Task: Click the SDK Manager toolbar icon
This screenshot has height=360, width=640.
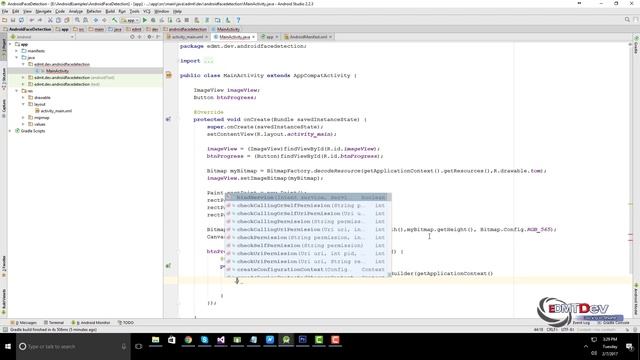Action: pyautogui.click(x=228, y=20)
